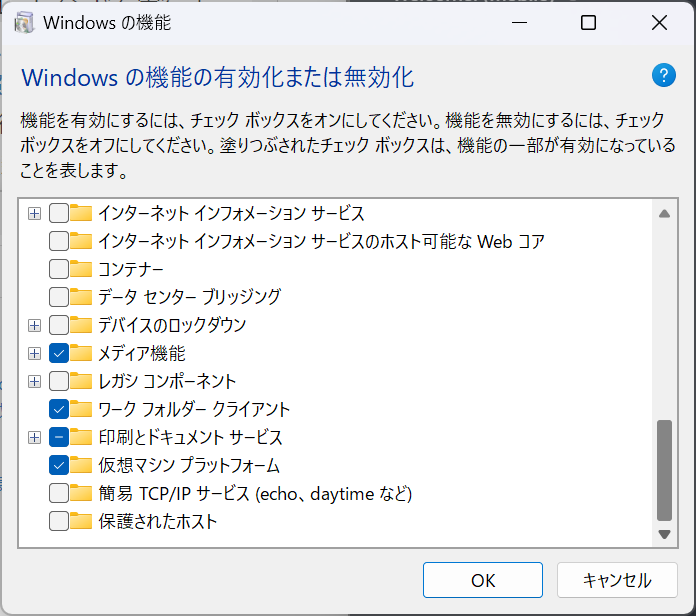Image resolution: width=696 pixels, height=616 pixels.
Task: Expand インターネット インフォメーション サービス node
Action: (34, 213)
